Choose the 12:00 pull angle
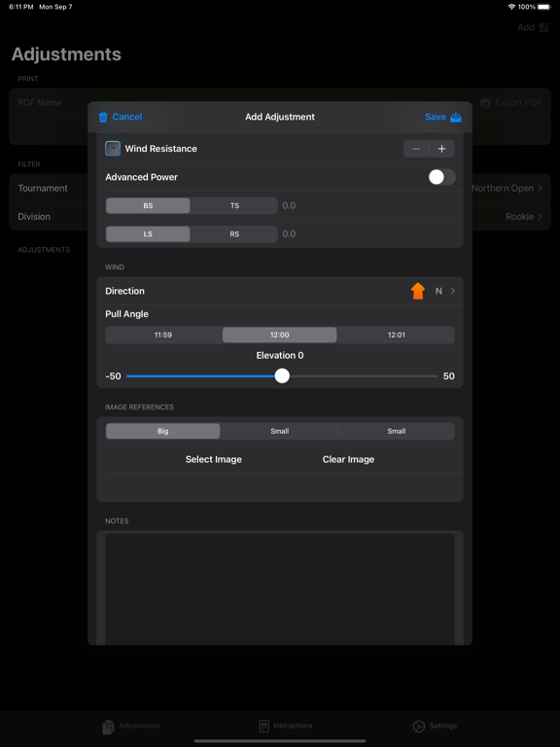This screenshot has height=747, width=560. [280, 335]
